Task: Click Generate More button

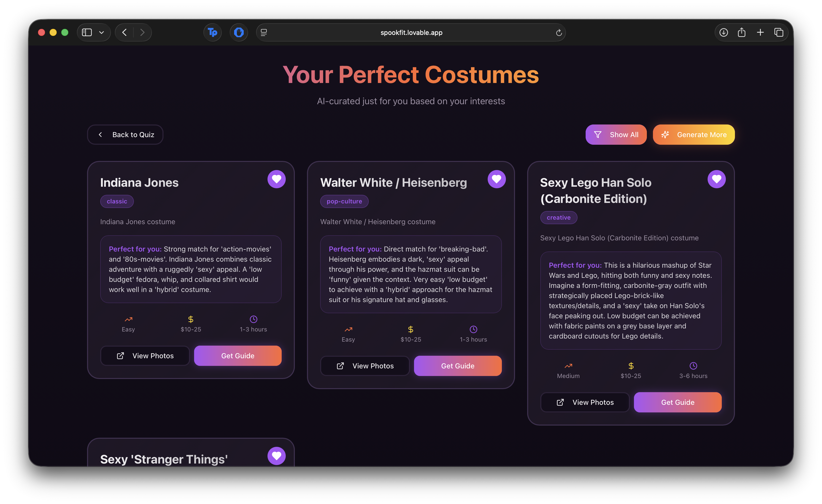Action: tap(693, 135)
